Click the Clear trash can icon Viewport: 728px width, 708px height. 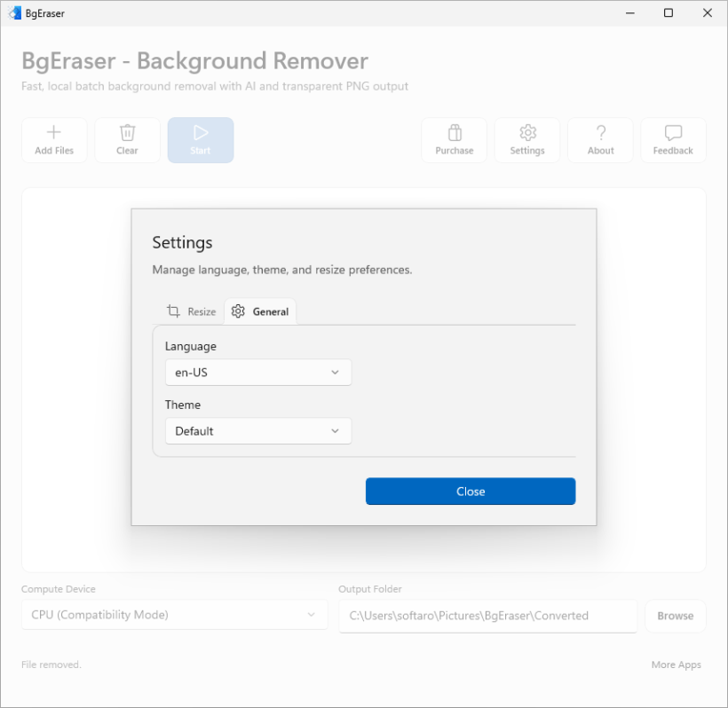127,133
